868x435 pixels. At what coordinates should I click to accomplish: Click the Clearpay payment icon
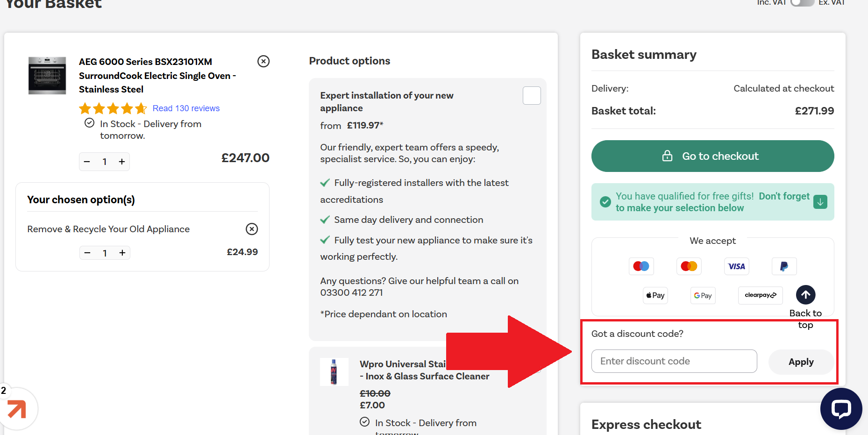pos(760,295)
